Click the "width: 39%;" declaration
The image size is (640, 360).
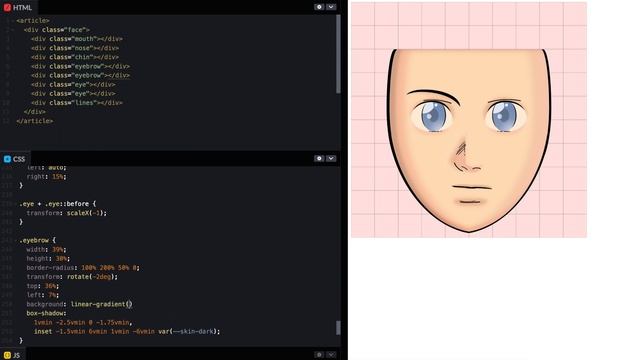(46, 249)
